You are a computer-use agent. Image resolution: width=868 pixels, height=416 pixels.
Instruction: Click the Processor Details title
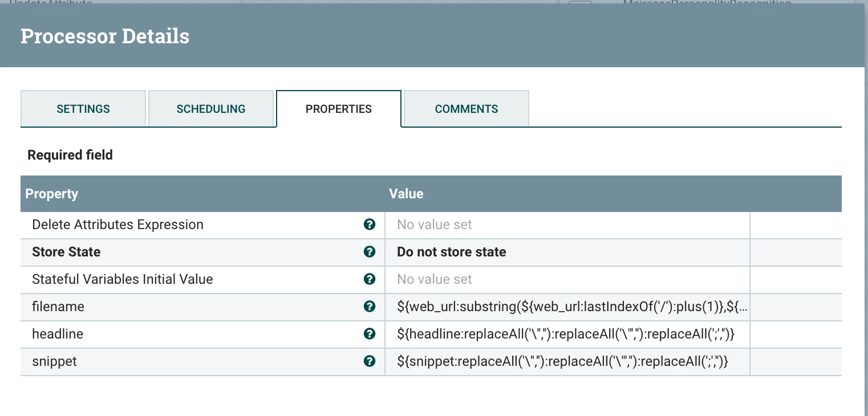click(x=105, y=36)
